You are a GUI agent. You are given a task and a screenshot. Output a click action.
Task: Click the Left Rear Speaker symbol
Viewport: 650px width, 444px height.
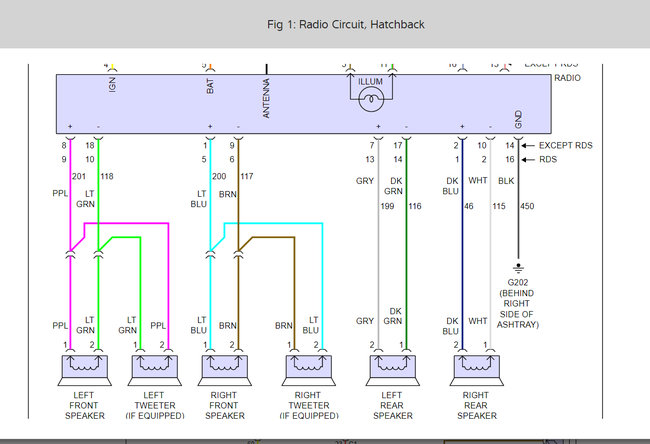click(x=393, y=371)
